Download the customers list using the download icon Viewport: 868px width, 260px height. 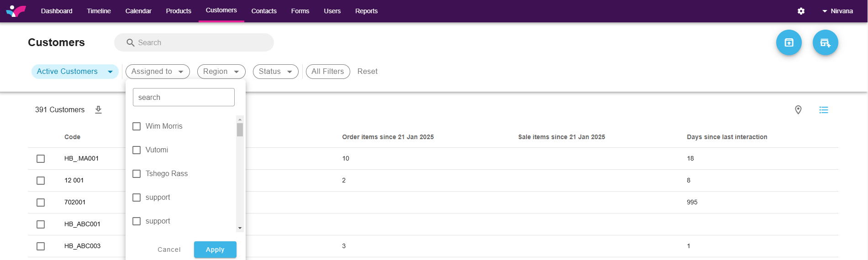coord(98,110)
